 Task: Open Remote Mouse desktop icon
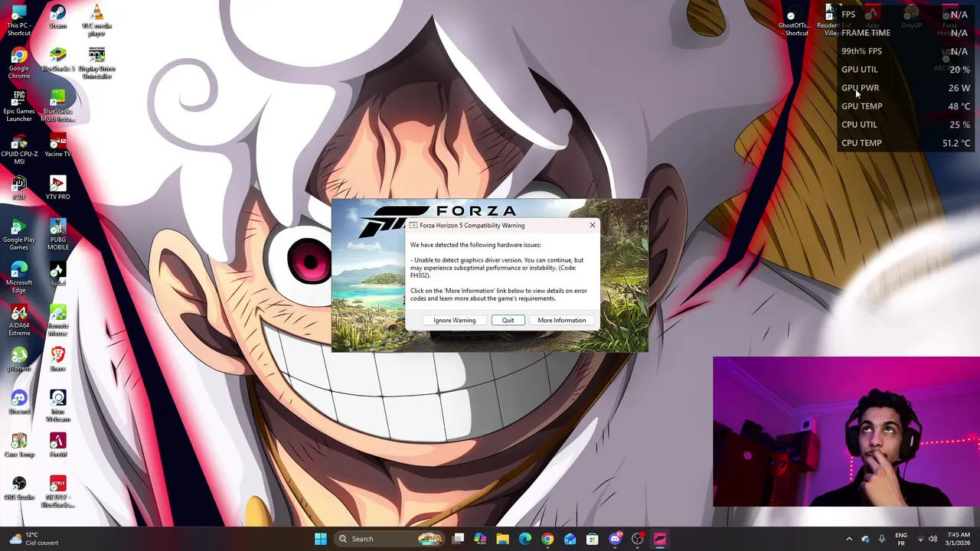pos(57,321)
